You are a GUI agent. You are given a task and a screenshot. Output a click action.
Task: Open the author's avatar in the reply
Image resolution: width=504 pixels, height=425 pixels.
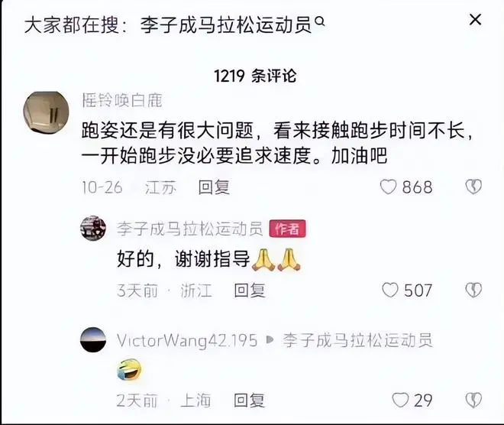tap(93, 228)
